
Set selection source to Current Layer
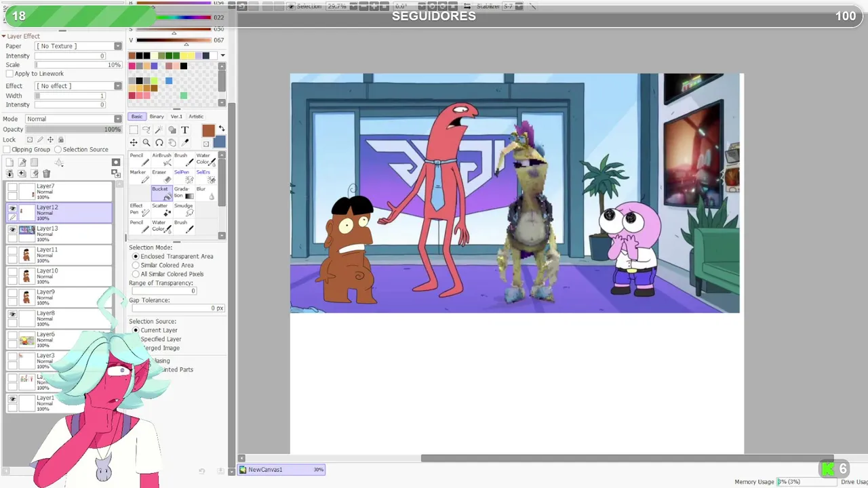point(136,330)
